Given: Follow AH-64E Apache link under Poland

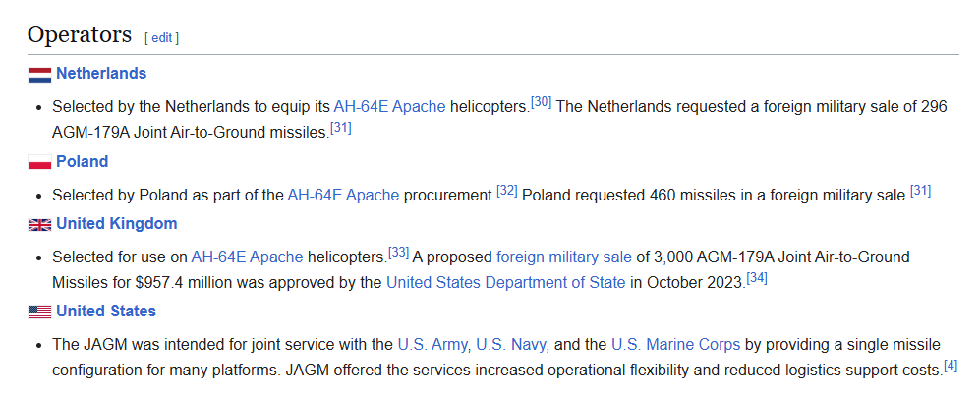Looking at the screenshot, I should point(343,195).
